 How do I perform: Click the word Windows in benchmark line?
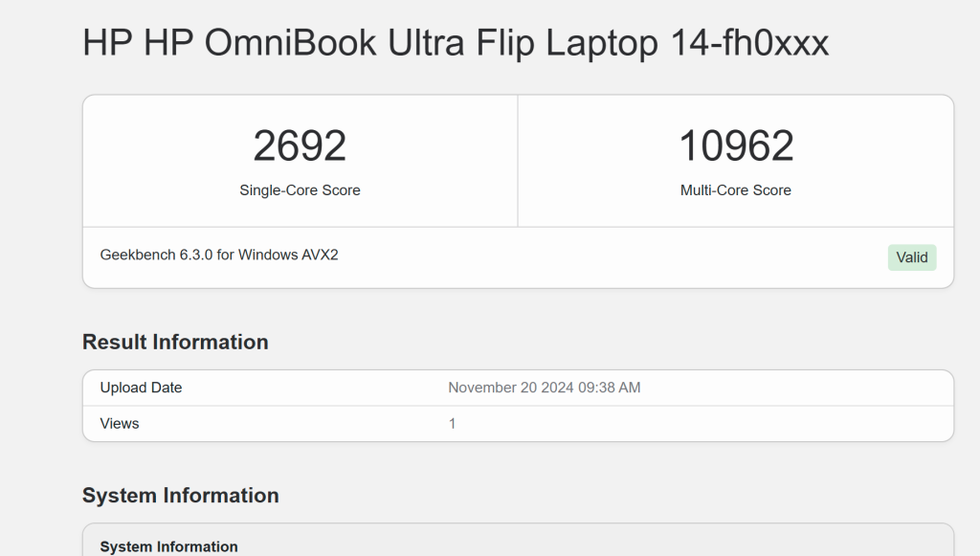[x=269, y=256]
